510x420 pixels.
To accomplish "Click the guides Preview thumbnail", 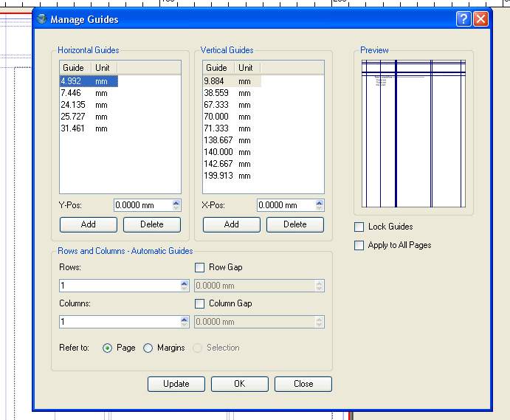I will [x=413, y=134].
